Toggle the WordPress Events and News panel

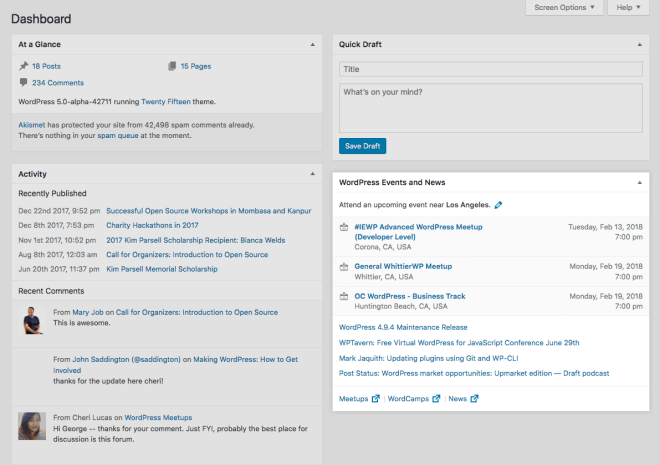[x=639, y=183]
